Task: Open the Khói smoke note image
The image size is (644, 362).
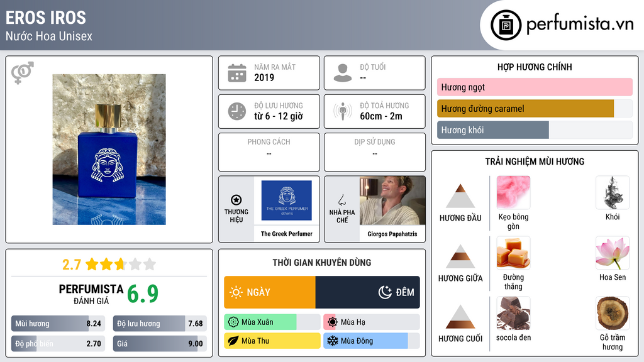Action: point(613,192)
